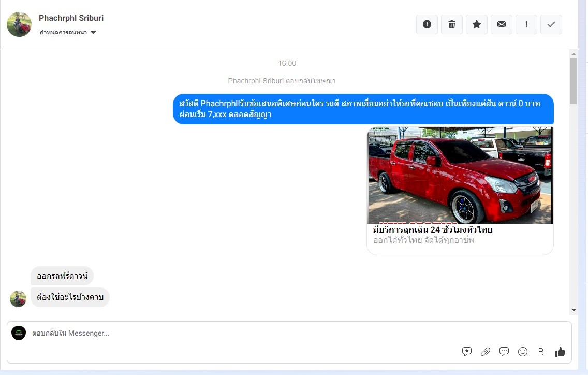Open saved replies speech bubble icon
Screen dimensions: 588x375
504,352
